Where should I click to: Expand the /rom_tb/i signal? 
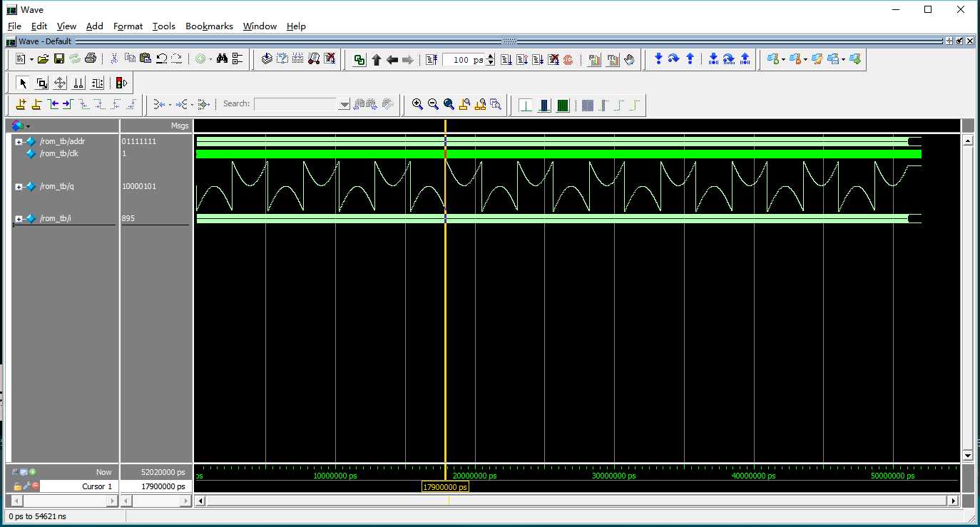pyautogui.click(x=19, y=218)
